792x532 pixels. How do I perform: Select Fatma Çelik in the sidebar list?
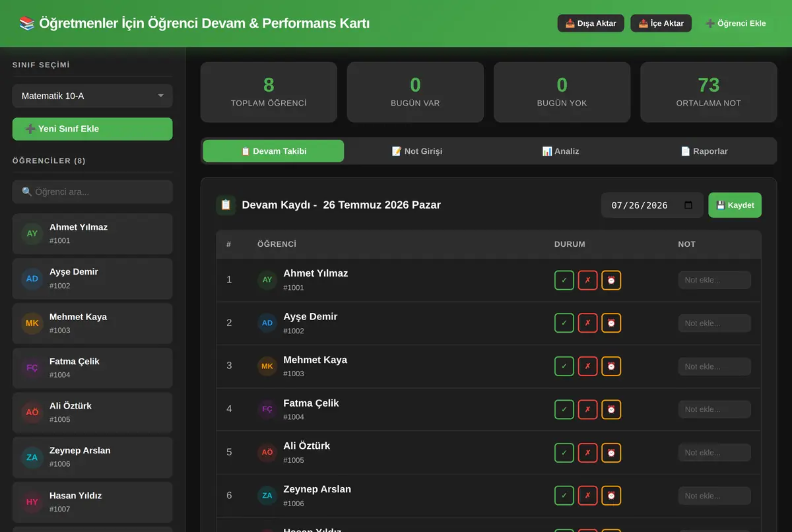coord(92,368)
